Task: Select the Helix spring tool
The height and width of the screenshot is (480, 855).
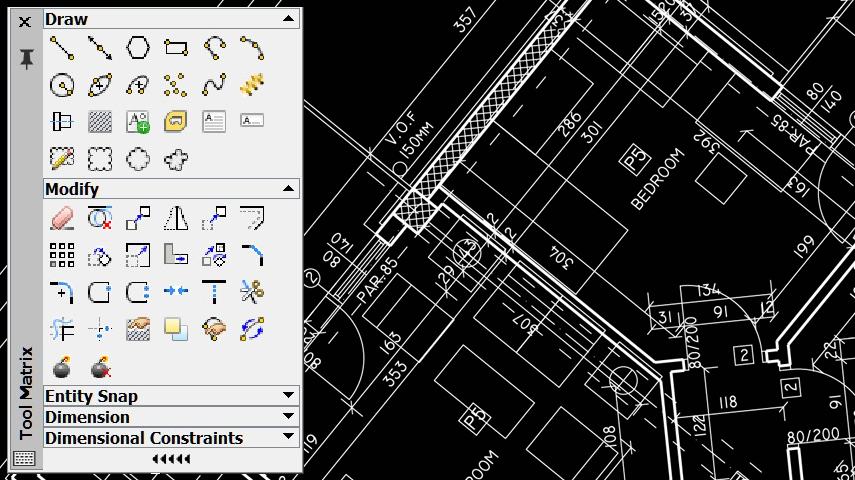Action: [251, 84]
